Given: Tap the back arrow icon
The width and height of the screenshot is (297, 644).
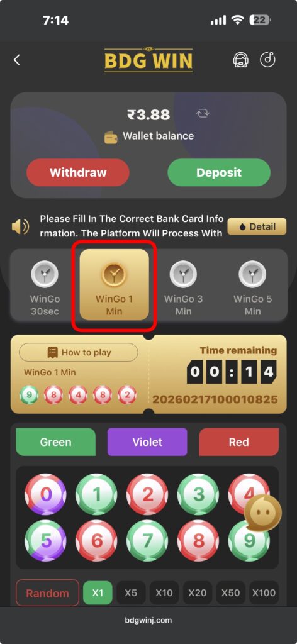Looking at the screenshot, I should coord(16,60).
